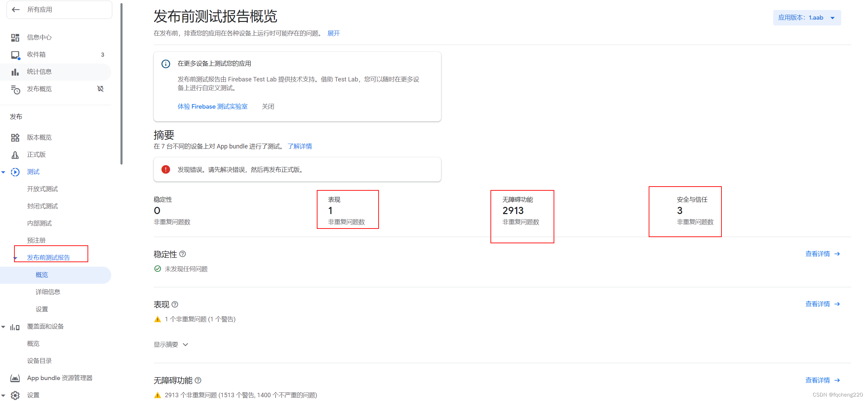The image size is (868, 401).
Task: Open the 信息中心 dashboard icon
Action: [x=15, y=37]
